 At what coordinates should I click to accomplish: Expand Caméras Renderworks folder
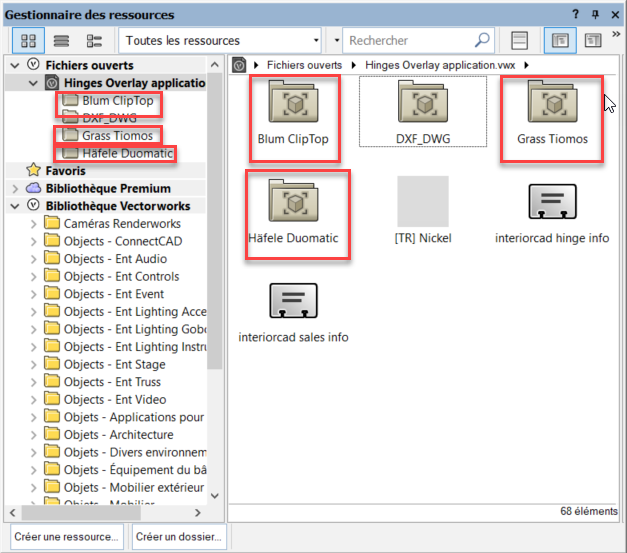(x=34, y=224)
